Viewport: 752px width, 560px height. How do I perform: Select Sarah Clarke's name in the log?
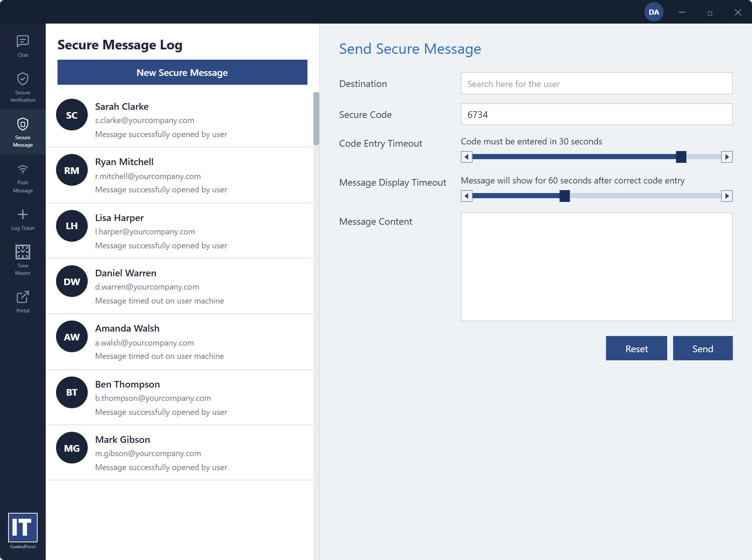click(122, 106)
